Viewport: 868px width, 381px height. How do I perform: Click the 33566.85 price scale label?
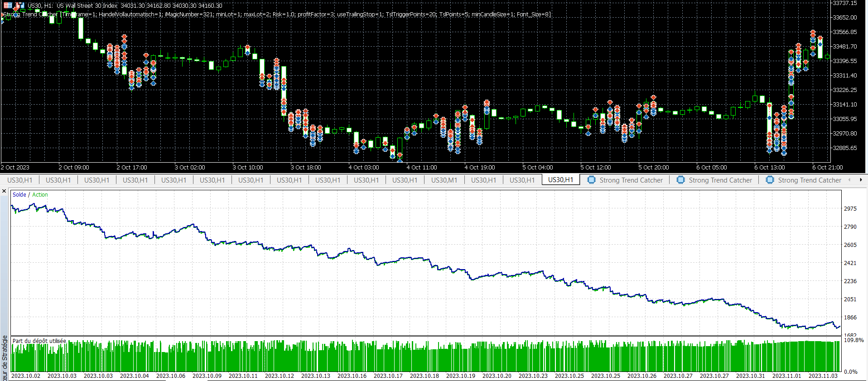845,32
